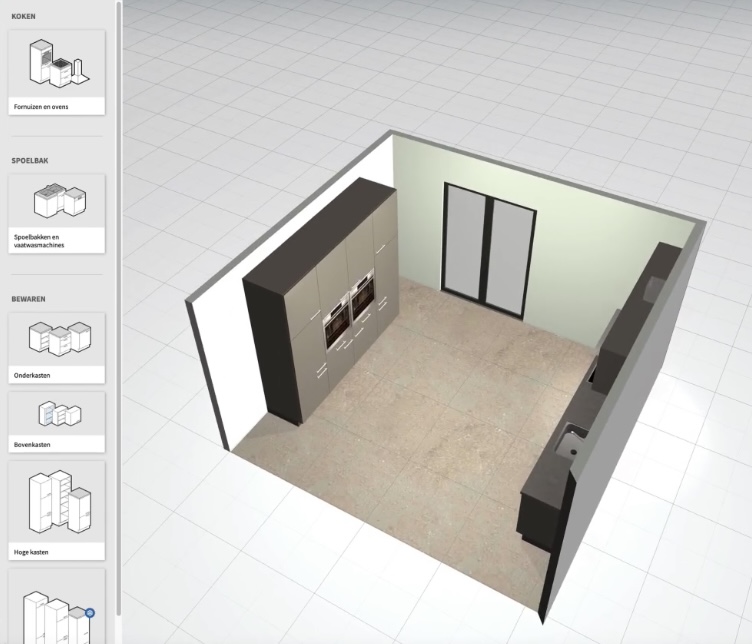This screenshot has height=644, width=752.
Task: Select the sink on the right countertop
Action: tap(571, 436)
